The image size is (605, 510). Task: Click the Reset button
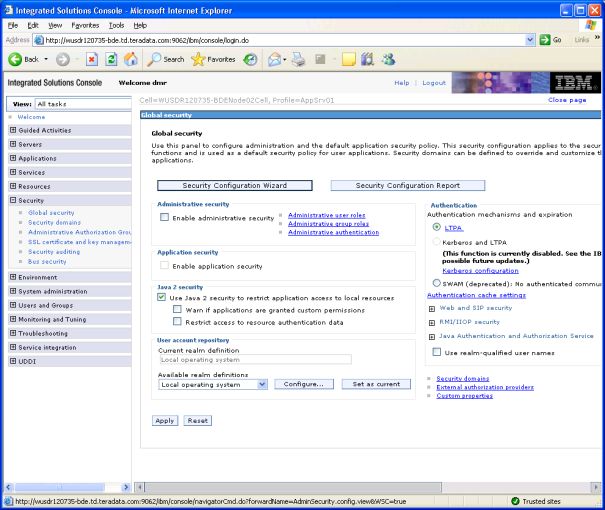pyautogui.click(x=198, y=420)
